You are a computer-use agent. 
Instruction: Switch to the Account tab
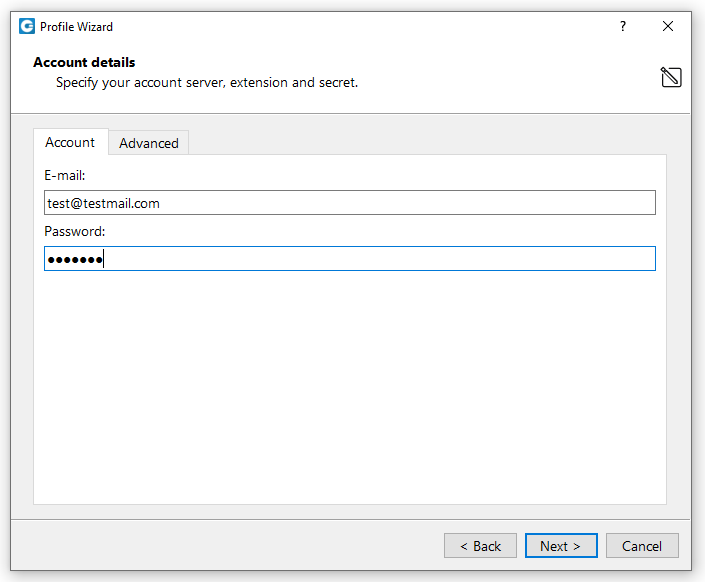tap(70, 142)
